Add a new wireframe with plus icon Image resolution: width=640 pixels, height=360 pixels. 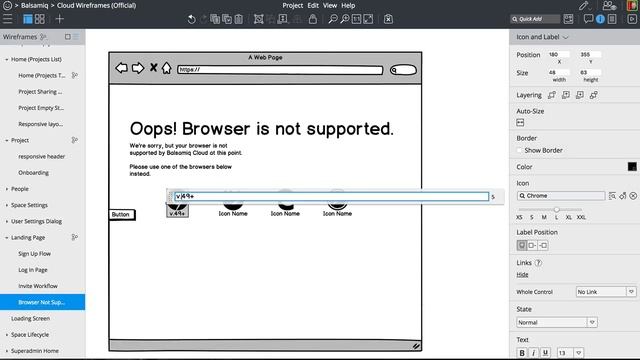60,19
